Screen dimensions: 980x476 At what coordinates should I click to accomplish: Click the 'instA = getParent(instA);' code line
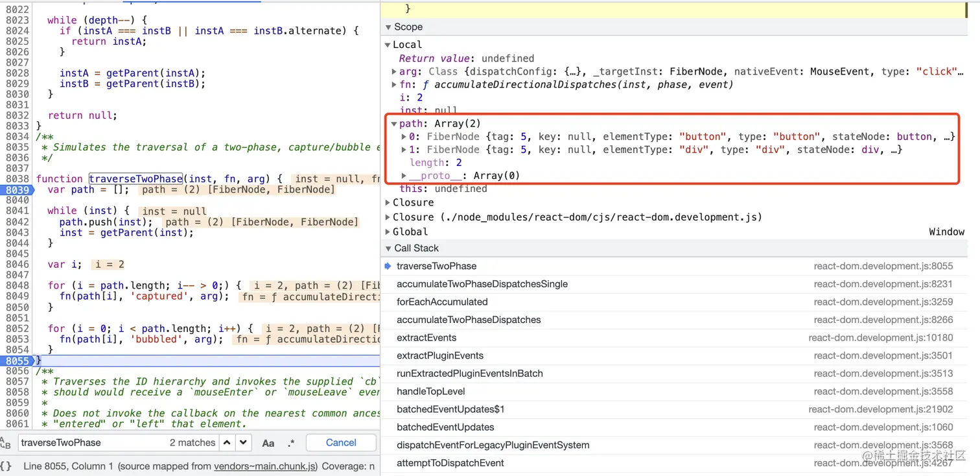[132, 73]
